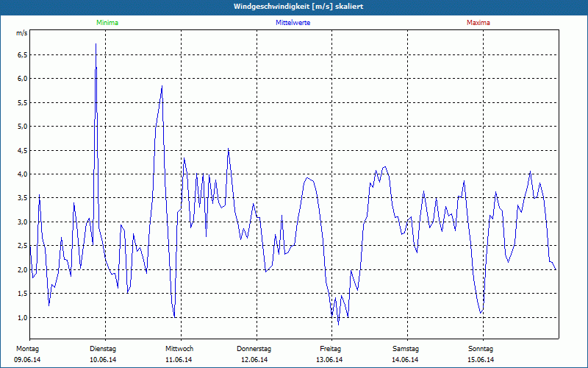Click the date 11.06.14
The width and height of the screenshot is (588, 368).
tap(179, 360)
